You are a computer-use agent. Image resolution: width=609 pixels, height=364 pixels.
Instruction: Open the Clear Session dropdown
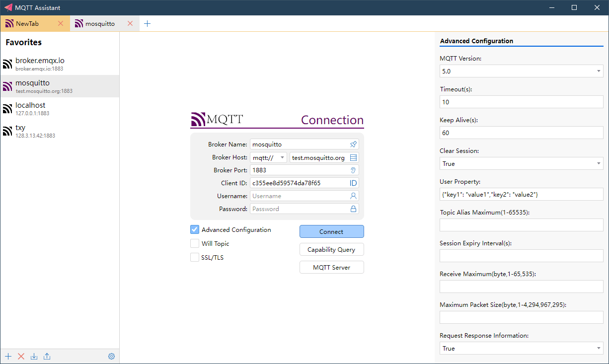point(522,163)
